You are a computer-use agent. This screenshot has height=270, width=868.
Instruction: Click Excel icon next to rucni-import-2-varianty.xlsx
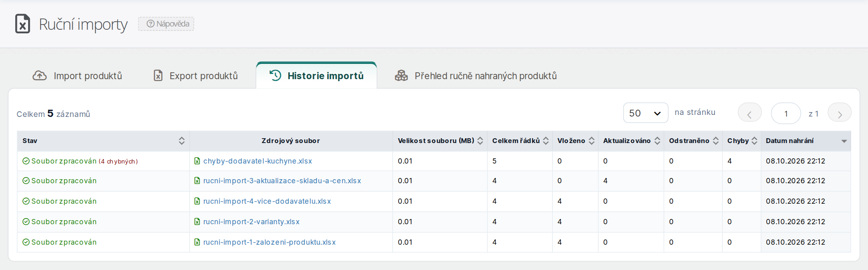[x=197, y=222]
